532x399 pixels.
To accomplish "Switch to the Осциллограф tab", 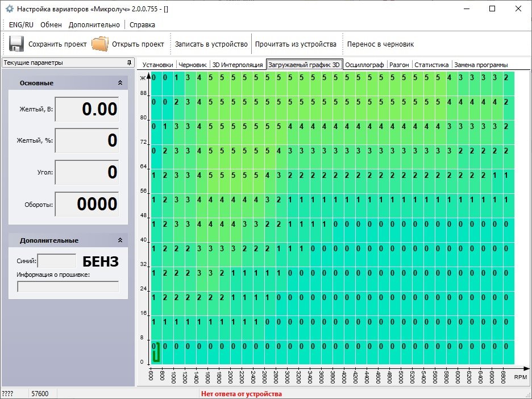I will pos(365,65).
